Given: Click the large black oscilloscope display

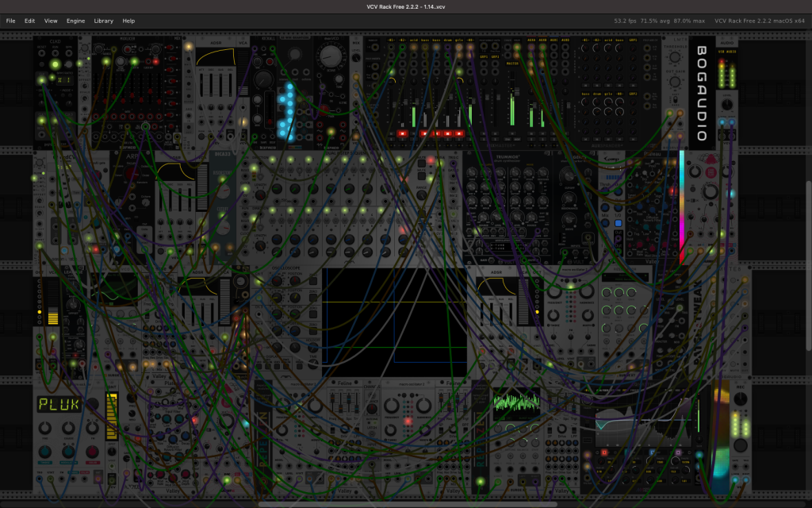Looking at the screenshot, I should click(x=395, y=322).
